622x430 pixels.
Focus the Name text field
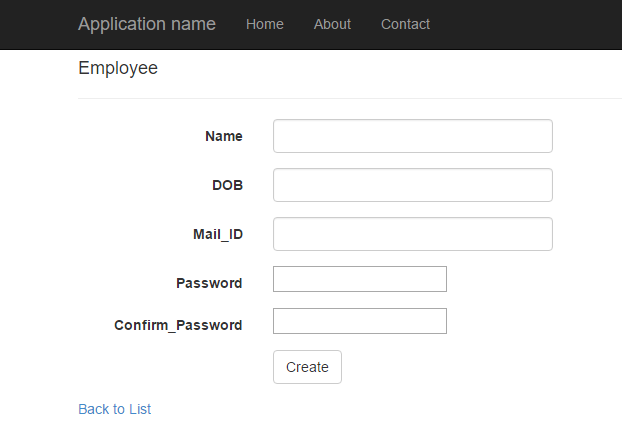[413, 136]
